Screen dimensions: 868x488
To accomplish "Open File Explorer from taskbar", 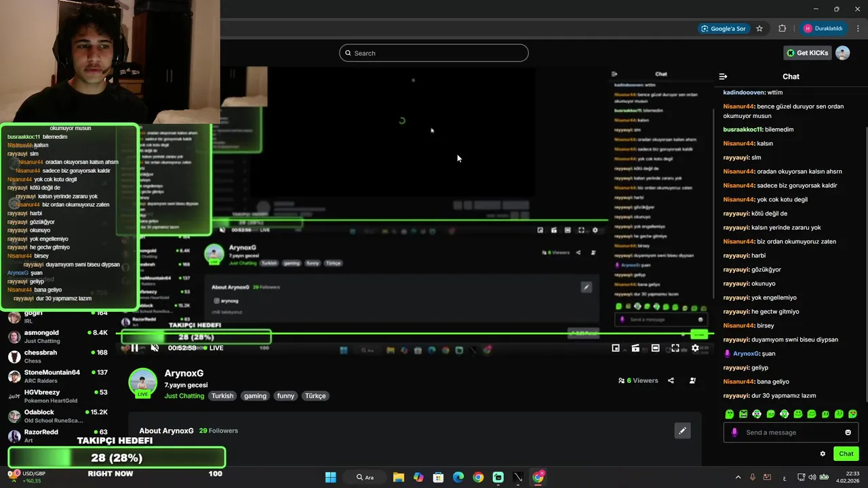I will 398,477.
